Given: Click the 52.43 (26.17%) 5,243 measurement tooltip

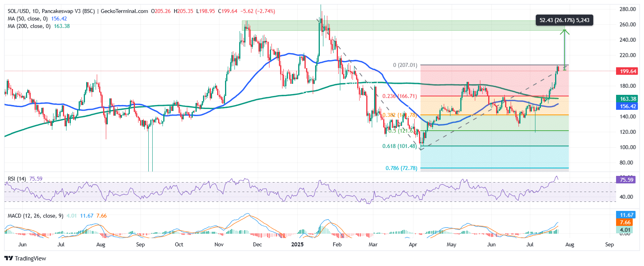Looking at the screenshot, I should [565, 20].
